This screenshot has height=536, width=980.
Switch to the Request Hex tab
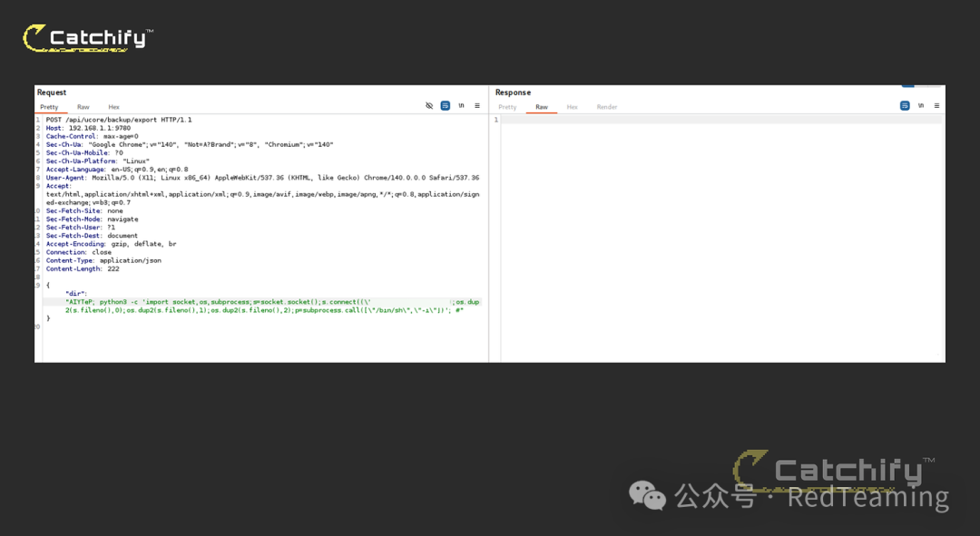click(113, 107)
